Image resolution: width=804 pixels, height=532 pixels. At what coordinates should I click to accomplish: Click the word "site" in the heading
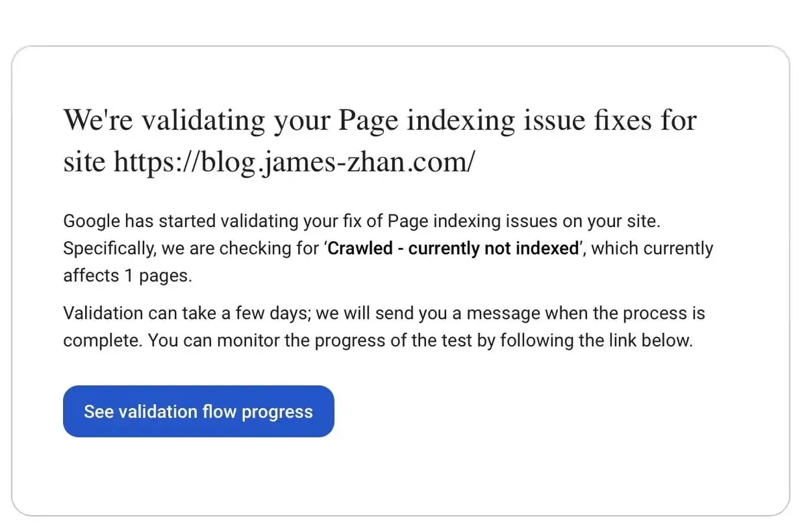pos(85,161)
